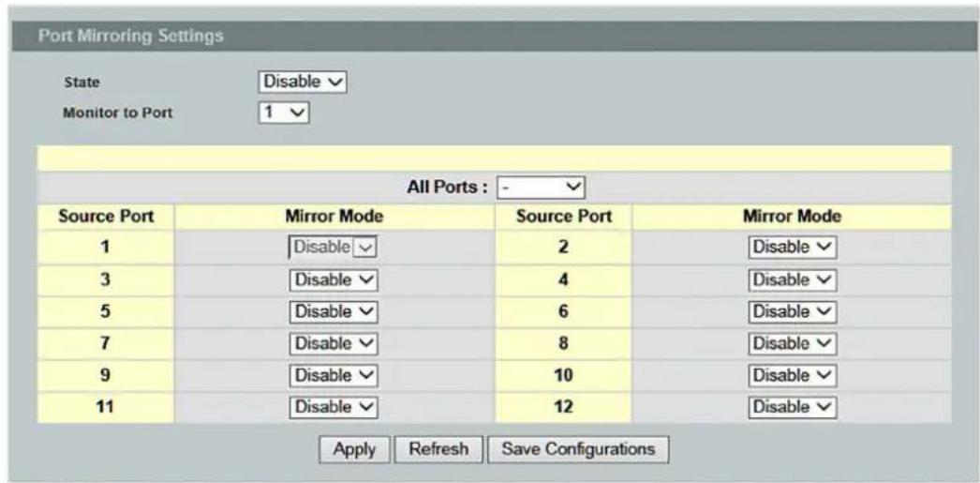
Task: Refresh the port mirroring settings
Action: [438, 449]
